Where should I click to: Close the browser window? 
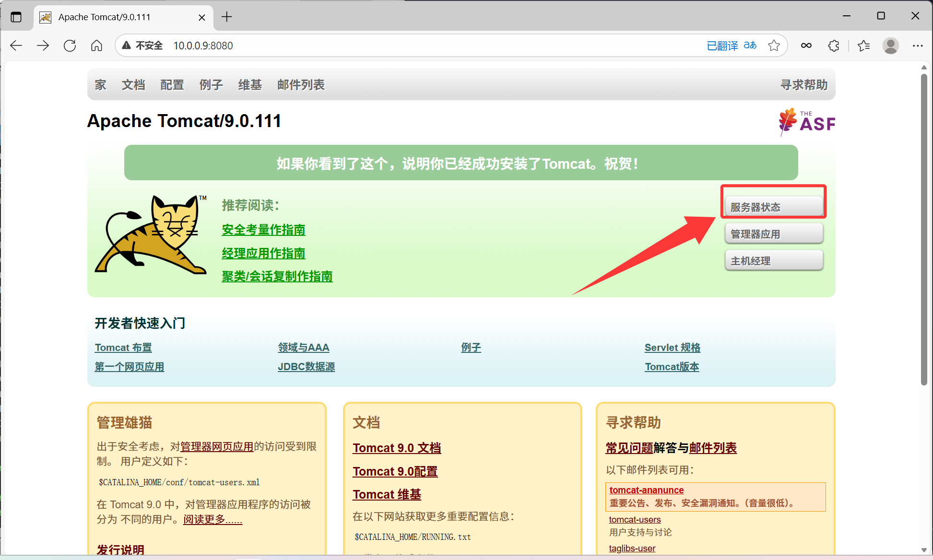[x=915, y=16]
